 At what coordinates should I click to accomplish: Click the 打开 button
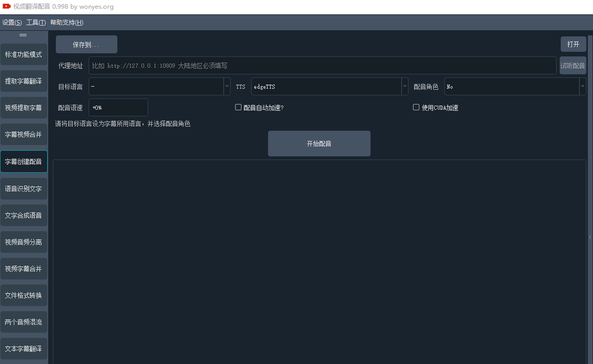pyautogui.click(x=573, y=45)
